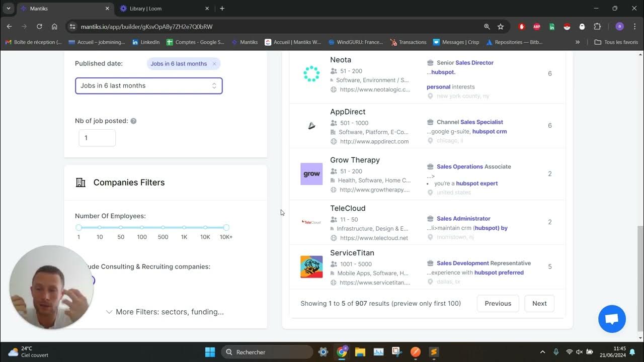The width and height of the screenshot is (644, 362).
Task: Go to the browser home page
Action: [54, 27]
